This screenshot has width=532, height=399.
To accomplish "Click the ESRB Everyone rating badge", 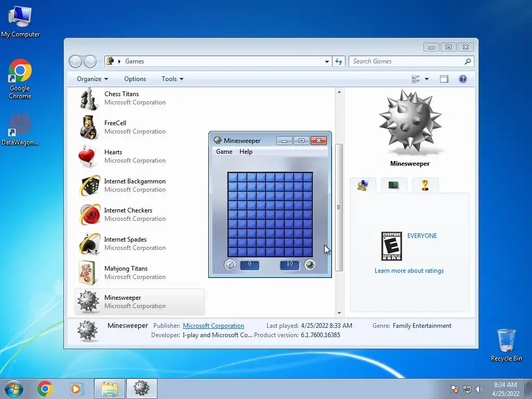I will click(392, 246).
